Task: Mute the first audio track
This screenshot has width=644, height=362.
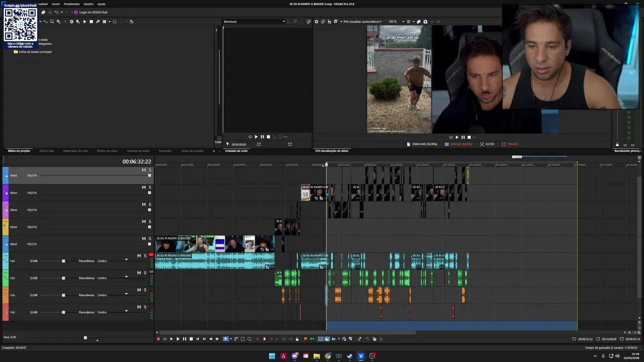Action: [139, 255]
